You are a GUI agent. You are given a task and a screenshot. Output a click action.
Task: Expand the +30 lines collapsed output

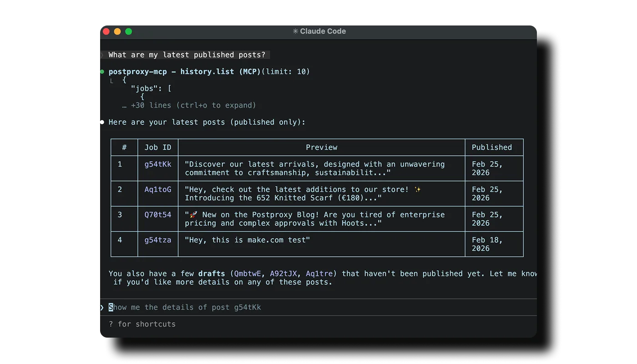(189, 106)
